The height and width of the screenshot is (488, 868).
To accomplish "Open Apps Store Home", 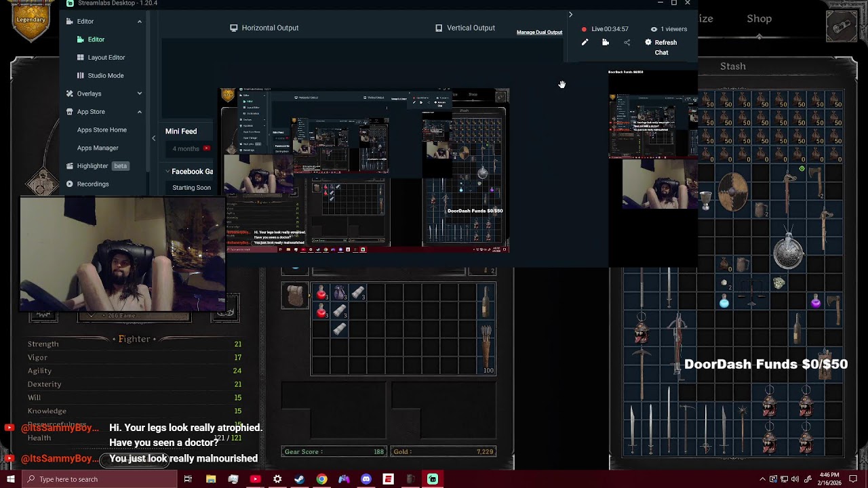I will tap(102, 129).
